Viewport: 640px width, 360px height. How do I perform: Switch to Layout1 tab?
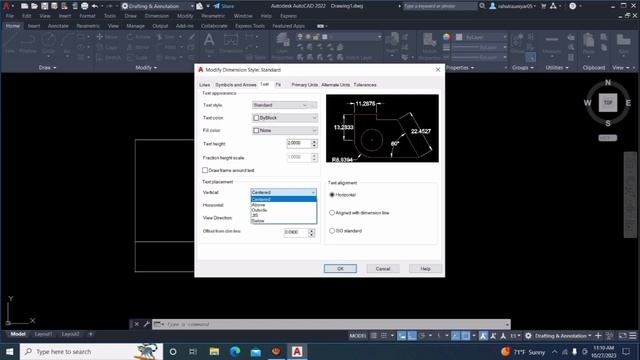(43, 334)
